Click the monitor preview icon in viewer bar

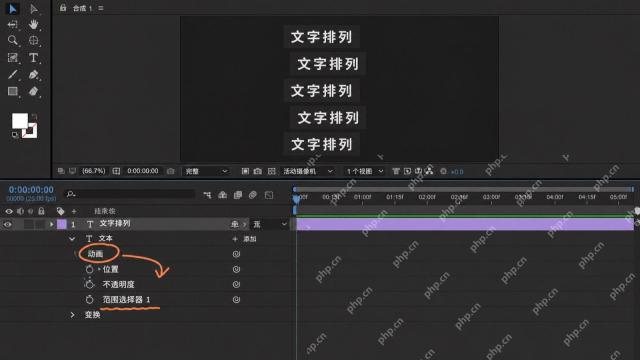pos(72,171)
